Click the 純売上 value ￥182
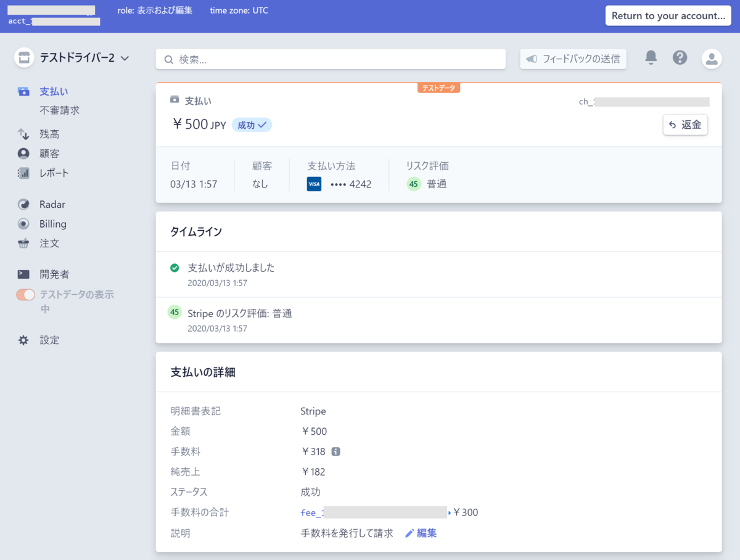Viewport: 740px width, 560px height. coord(313,472)
